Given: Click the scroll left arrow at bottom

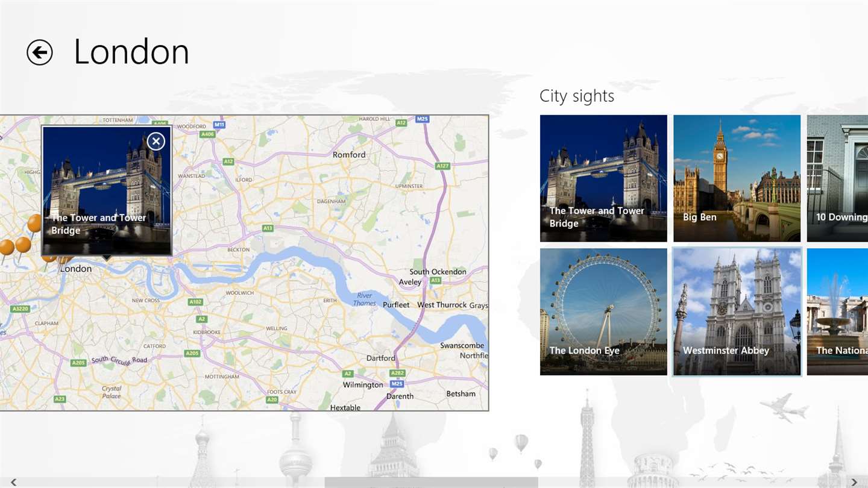Looking at the screenshot, I should (x=13, y=482).
